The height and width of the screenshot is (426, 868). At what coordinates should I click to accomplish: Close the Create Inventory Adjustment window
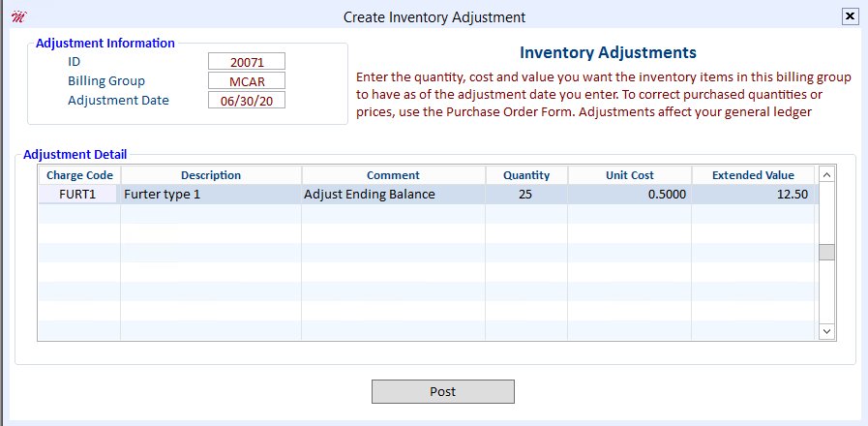pos(850,16)
